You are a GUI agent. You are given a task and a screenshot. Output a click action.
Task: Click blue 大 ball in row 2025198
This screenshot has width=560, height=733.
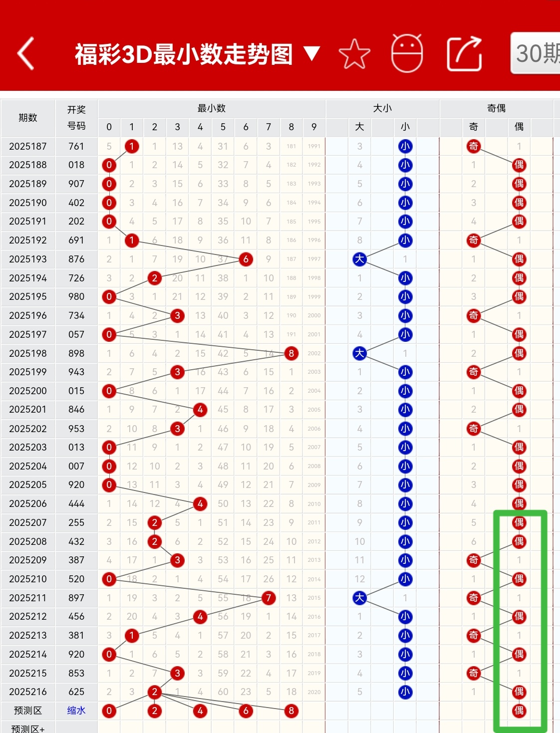(359, 353)
